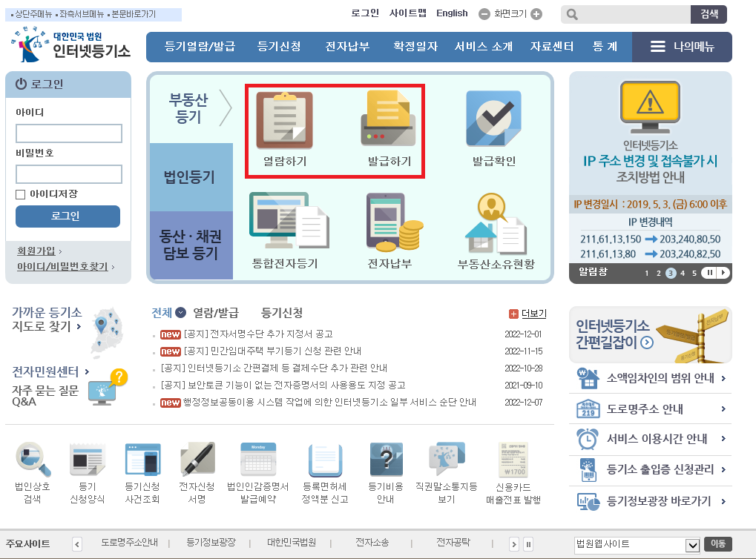Pause the 주요사이트 ticker

tap(528, 544)
